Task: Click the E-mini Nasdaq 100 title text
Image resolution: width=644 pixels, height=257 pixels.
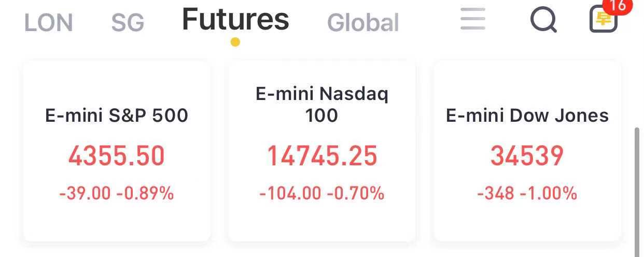Action: [322, 104]
